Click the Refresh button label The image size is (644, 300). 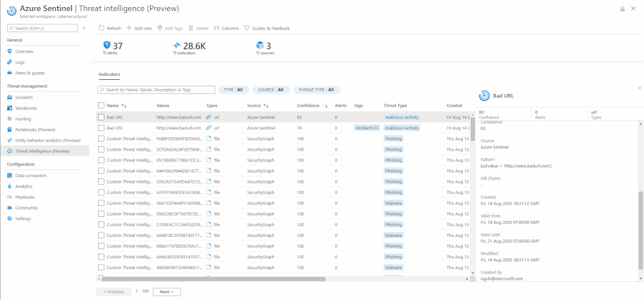pyautogui.click(x=113, y=28)
